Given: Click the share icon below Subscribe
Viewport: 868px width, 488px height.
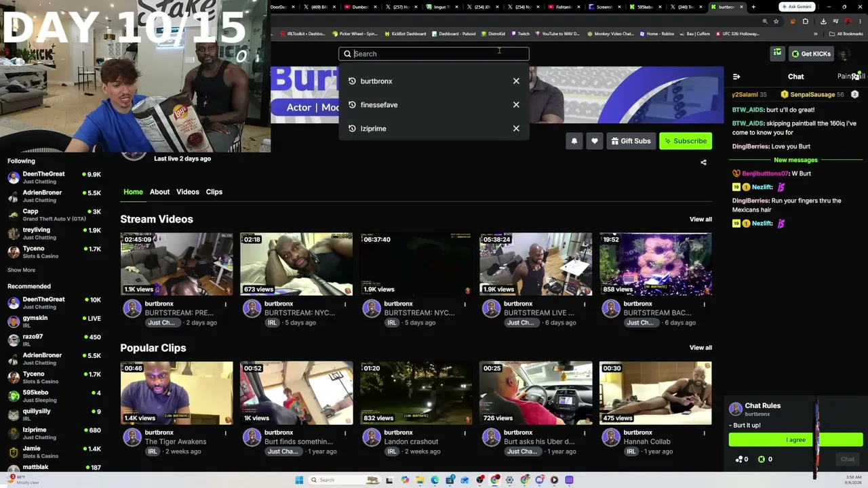Looking at the screenshot, I should coord(703,163).
